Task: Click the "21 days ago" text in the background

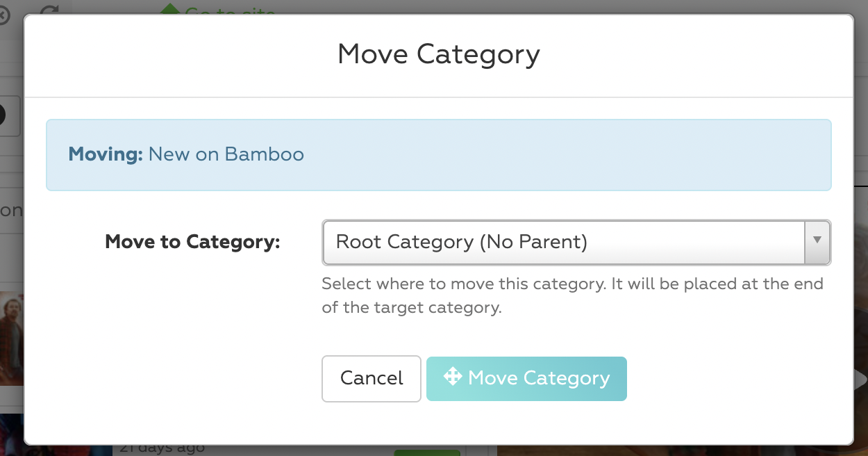Action: [161, 448]
